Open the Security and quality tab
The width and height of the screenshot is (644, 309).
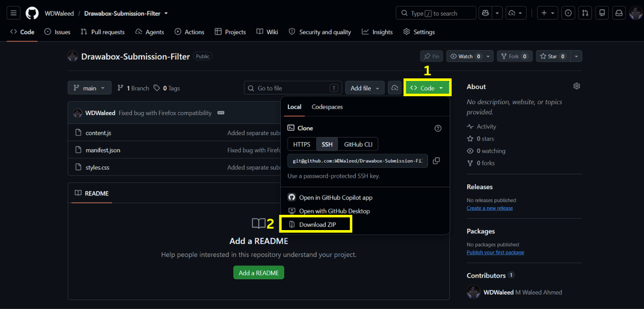[320, 32]
